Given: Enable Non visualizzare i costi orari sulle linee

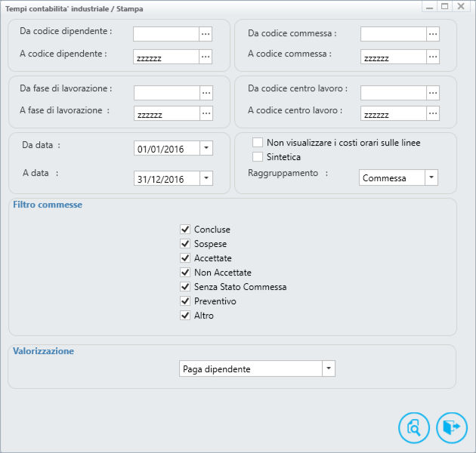Looking at the screenshot, I should pyautogui.click(x=258, y=142).
